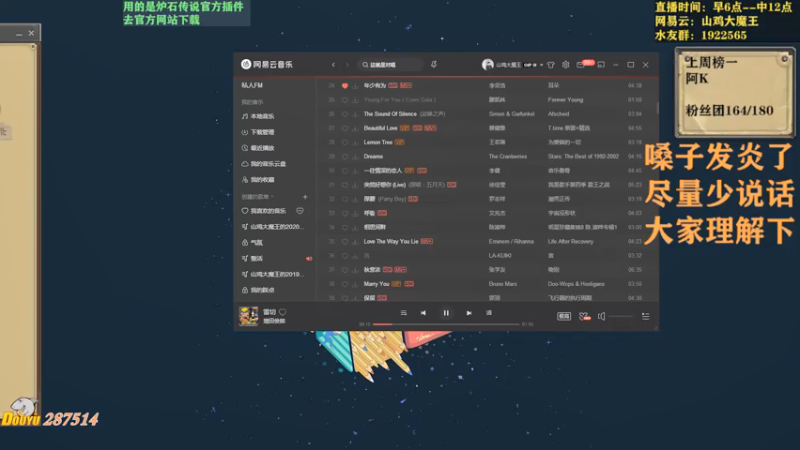Screen dimensions: 800x450
Task: Expand the account dropdown arrow
Action: click(x=541, y=65)
